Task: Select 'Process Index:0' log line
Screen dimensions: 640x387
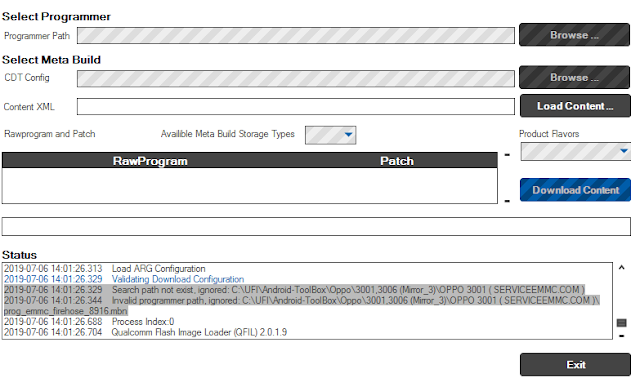Action: tap(89, 322)
